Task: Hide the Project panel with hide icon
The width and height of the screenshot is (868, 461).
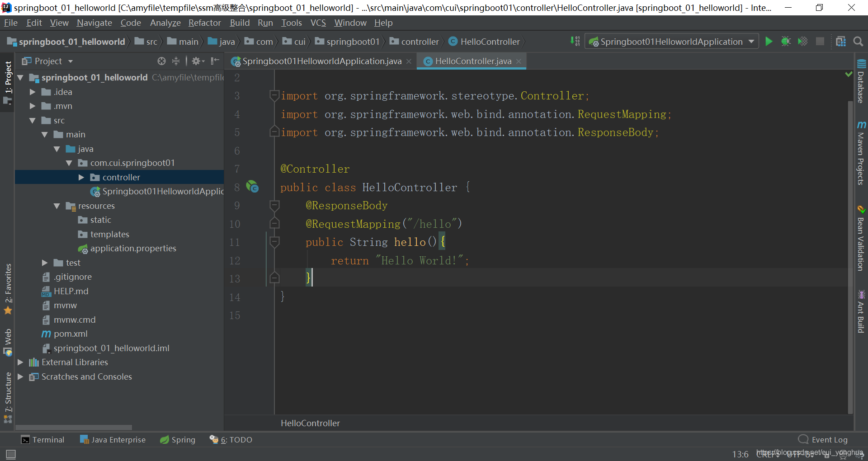Action: 215,61
